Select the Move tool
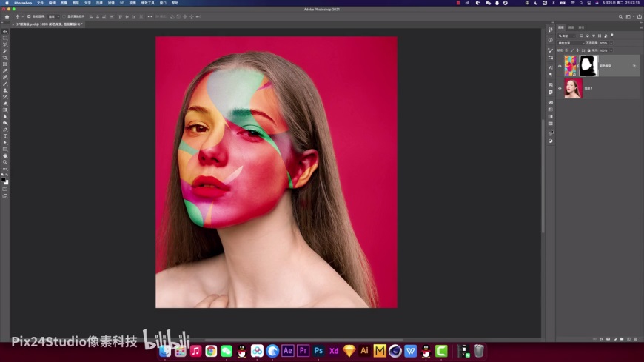Viewport: 644px width, 362px height. point(5,32)
